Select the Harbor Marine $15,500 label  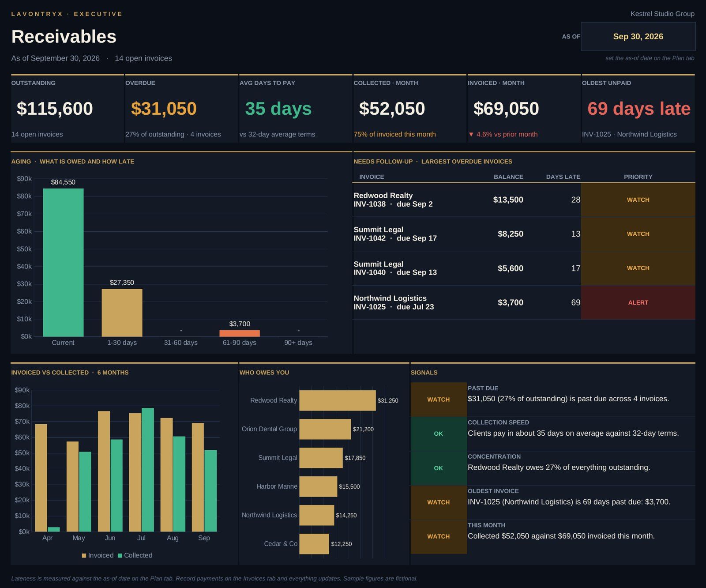pos(349,486)
